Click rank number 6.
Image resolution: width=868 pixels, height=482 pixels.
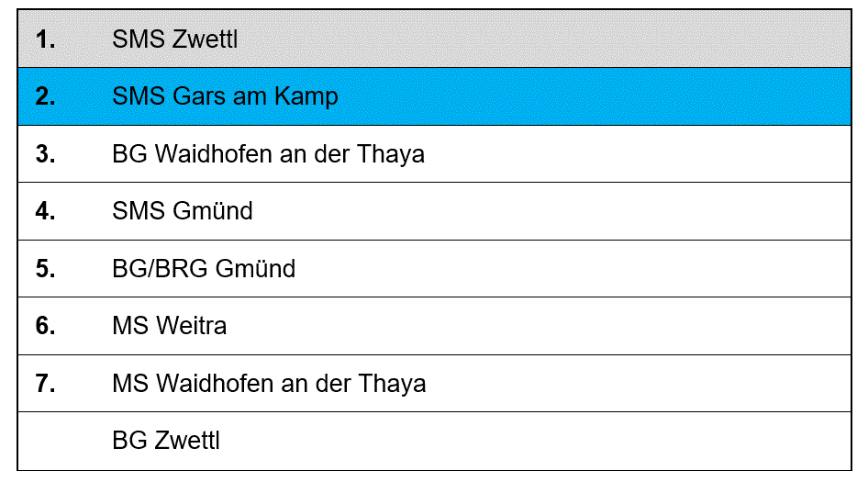click(x=45, y=326)
